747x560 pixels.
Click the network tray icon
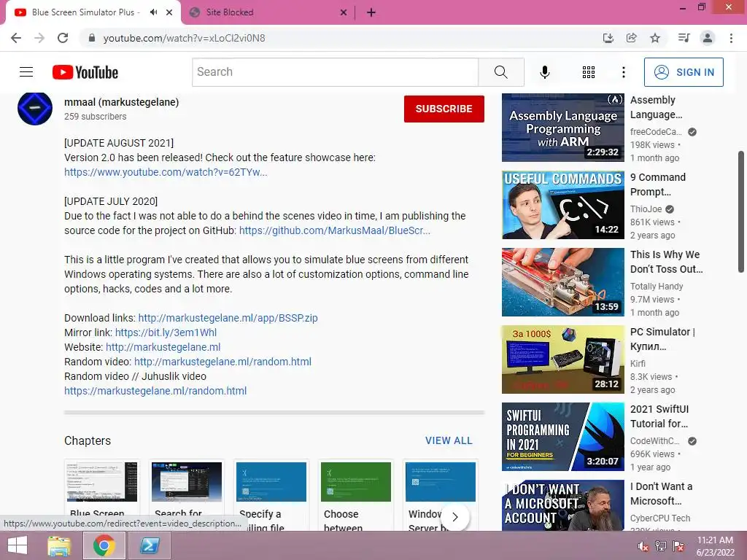click(661, 546)
